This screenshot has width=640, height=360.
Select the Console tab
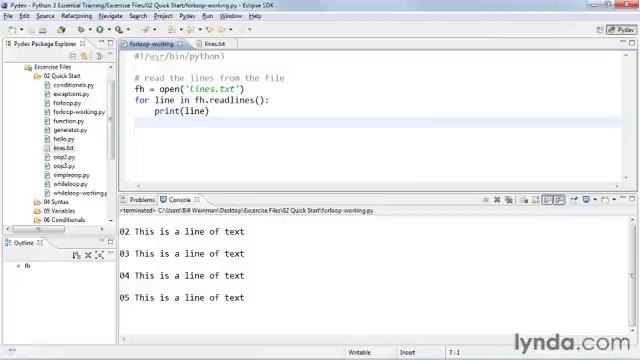click(x=180, y=200)
